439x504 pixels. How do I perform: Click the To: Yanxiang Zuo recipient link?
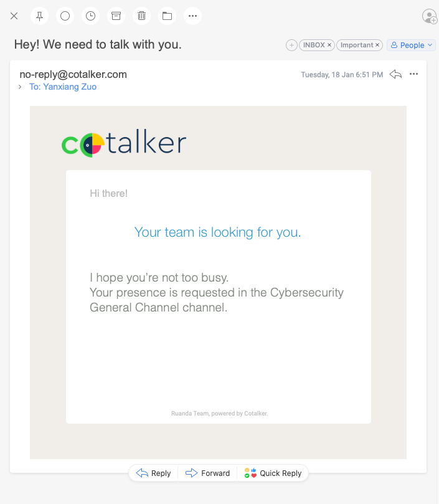point(63,87)
